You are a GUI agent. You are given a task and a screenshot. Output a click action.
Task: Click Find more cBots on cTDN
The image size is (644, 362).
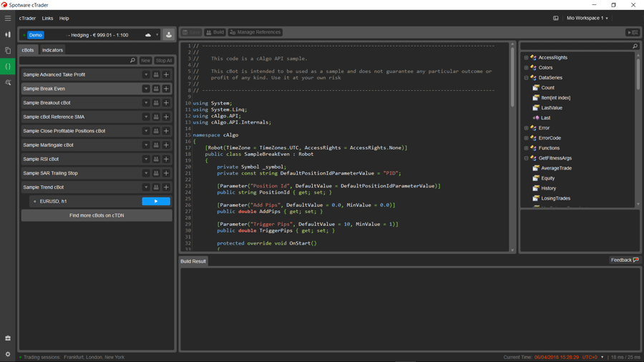coord(97,215)
